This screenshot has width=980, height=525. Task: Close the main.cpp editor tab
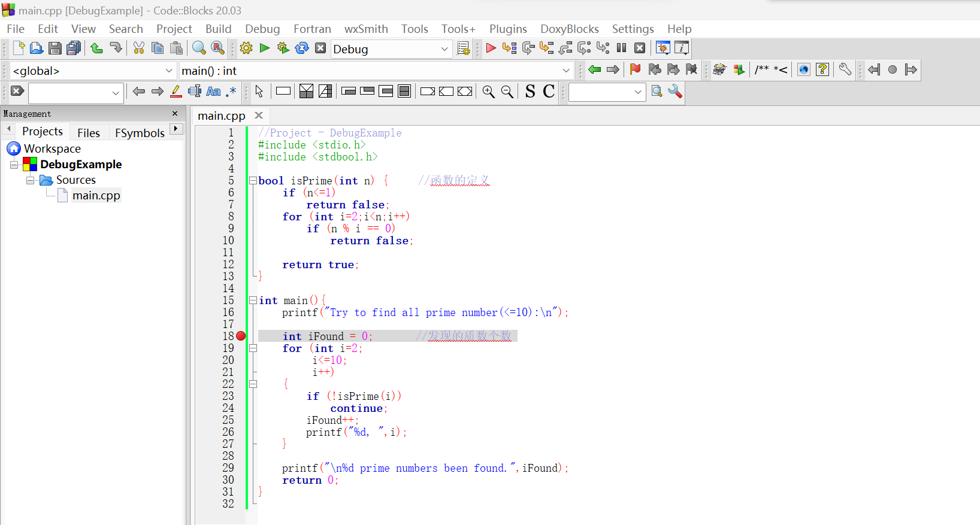(259, 115)
